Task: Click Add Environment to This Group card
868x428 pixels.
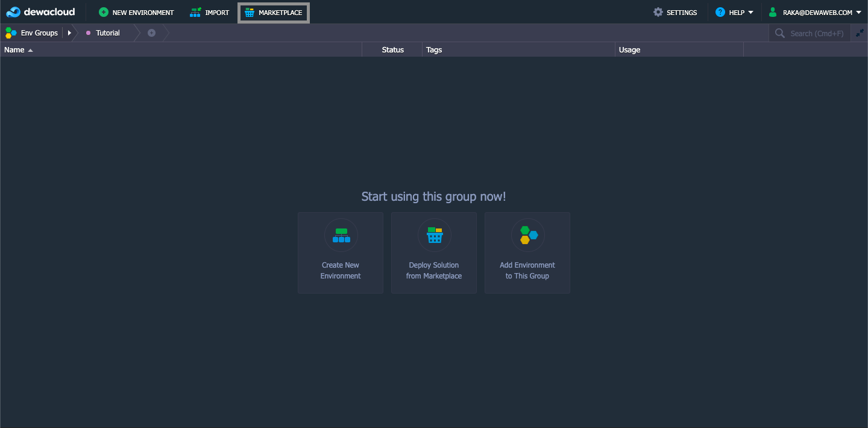Action: click(527, 253)
